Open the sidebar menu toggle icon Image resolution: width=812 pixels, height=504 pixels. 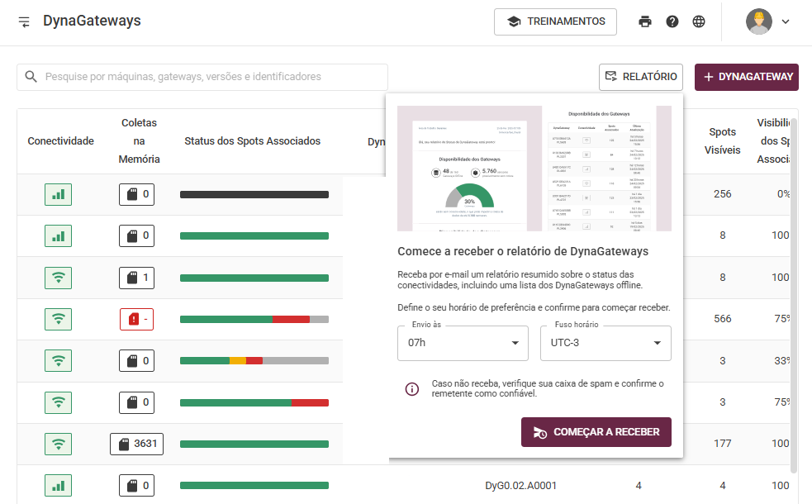point(24,21)
